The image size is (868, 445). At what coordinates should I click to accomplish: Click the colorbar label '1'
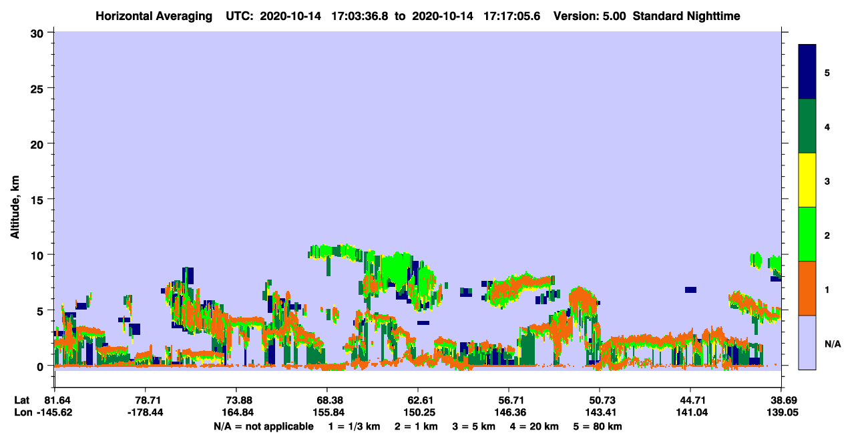pyautogui.click(x=827, y=289)
